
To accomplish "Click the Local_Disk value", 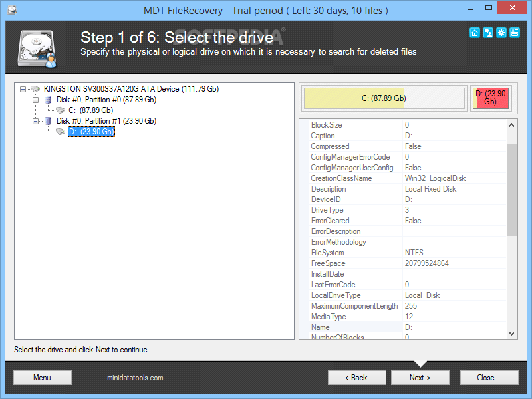I will 422,295.
